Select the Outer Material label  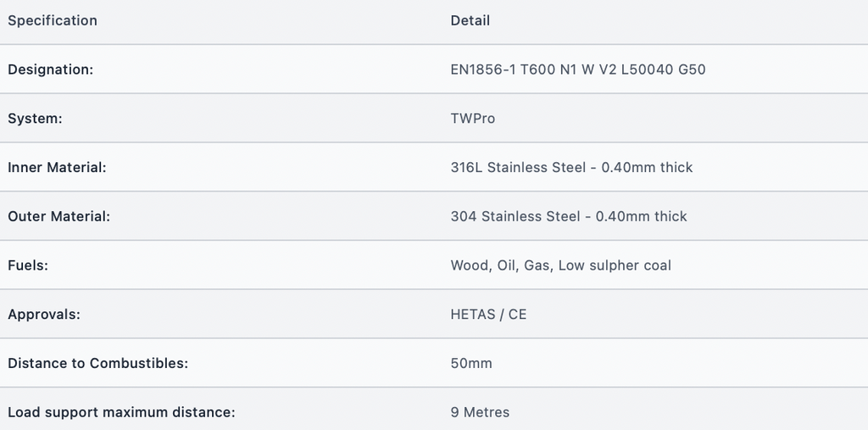tap(58, 216)
